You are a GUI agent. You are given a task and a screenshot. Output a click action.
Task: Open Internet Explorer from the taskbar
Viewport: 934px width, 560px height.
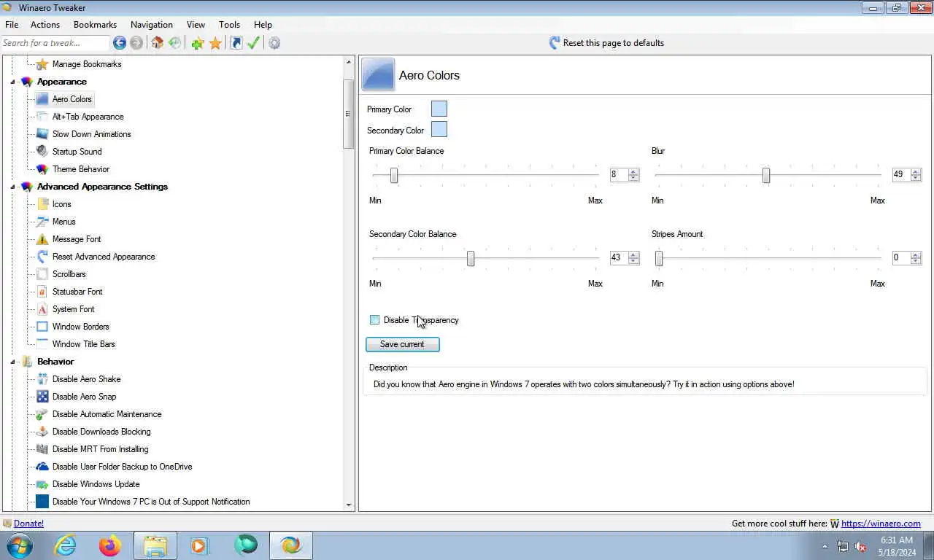[x=65, y=545]
